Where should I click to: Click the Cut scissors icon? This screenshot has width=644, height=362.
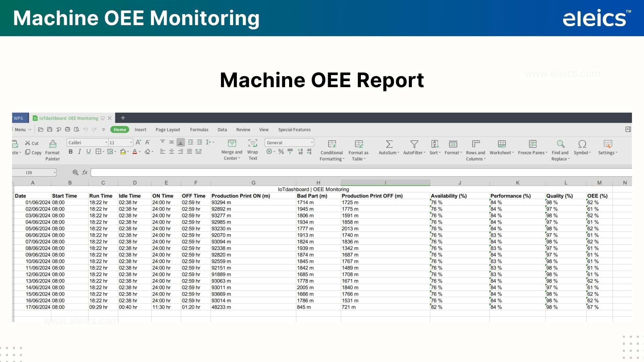click(28, 143)
